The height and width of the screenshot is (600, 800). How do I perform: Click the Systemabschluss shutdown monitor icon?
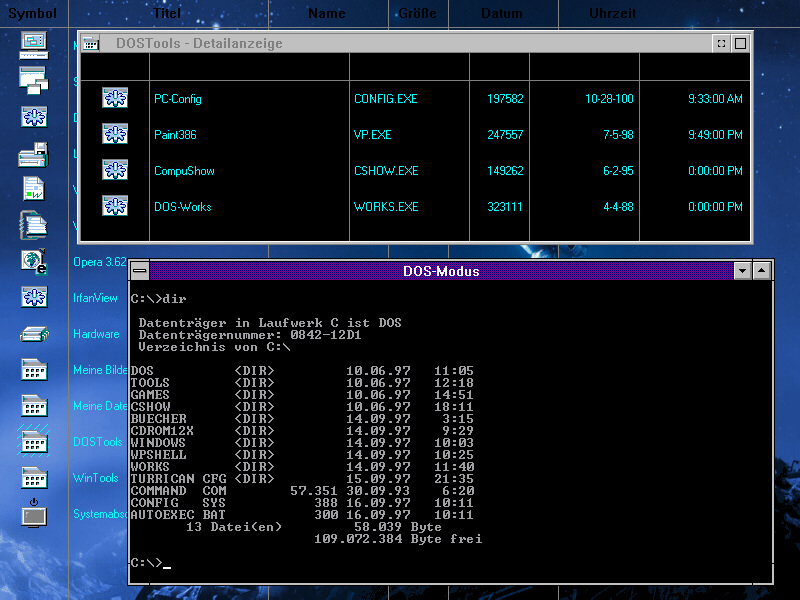point(34,513)
